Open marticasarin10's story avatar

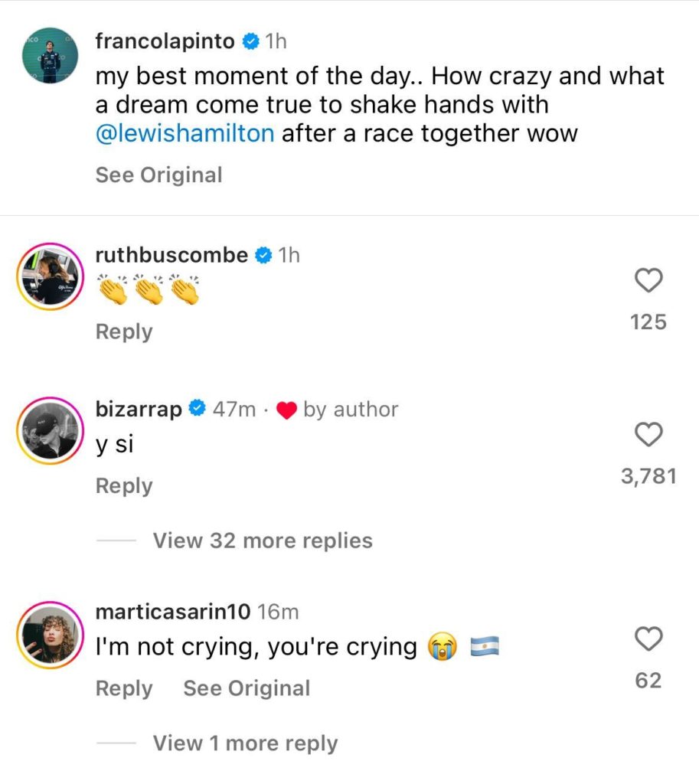pos(50,635)
